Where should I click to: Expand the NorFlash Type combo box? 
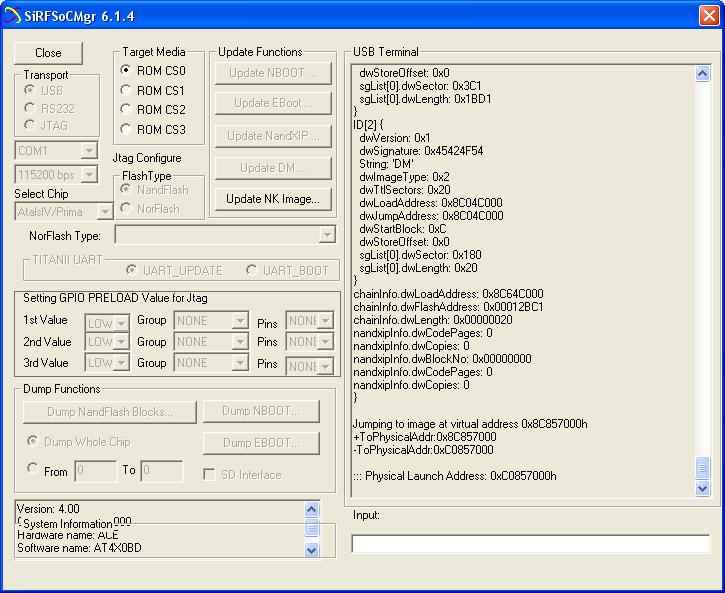[x=327, y=235]
